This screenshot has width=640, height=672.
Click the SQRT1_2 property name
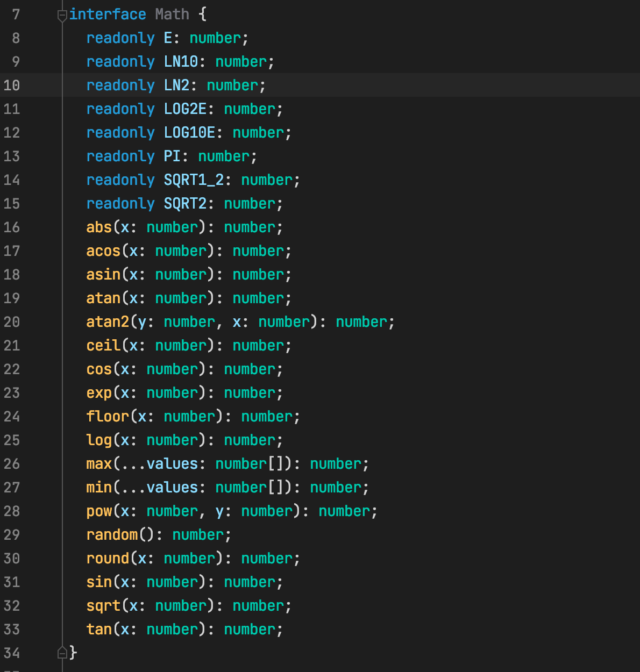[x=194, y=180]
